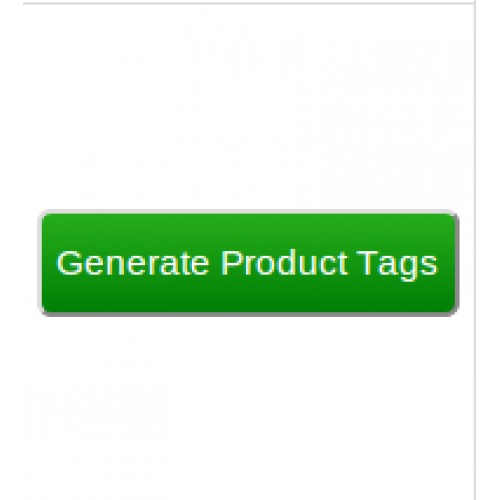
Task: Use the green button to generate tags
Action: pos(248,263)
